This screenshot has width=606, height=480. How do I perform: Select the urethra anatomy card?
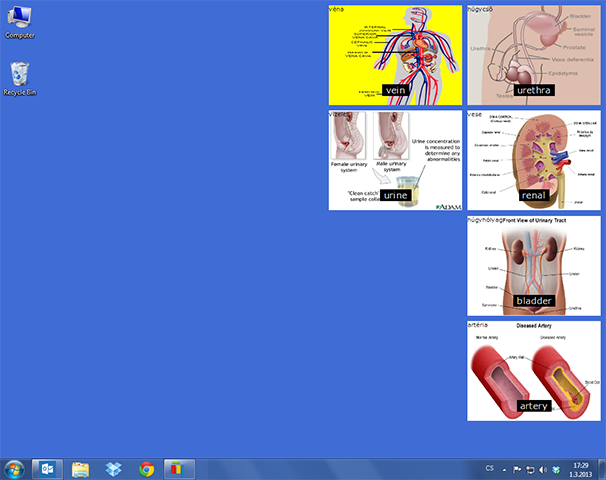pos(533,55)
